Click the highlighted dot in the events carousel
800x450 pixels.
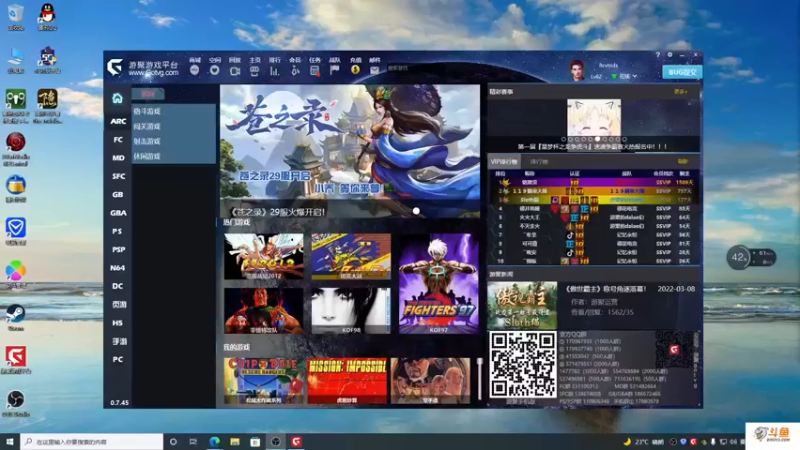(597, 139)
